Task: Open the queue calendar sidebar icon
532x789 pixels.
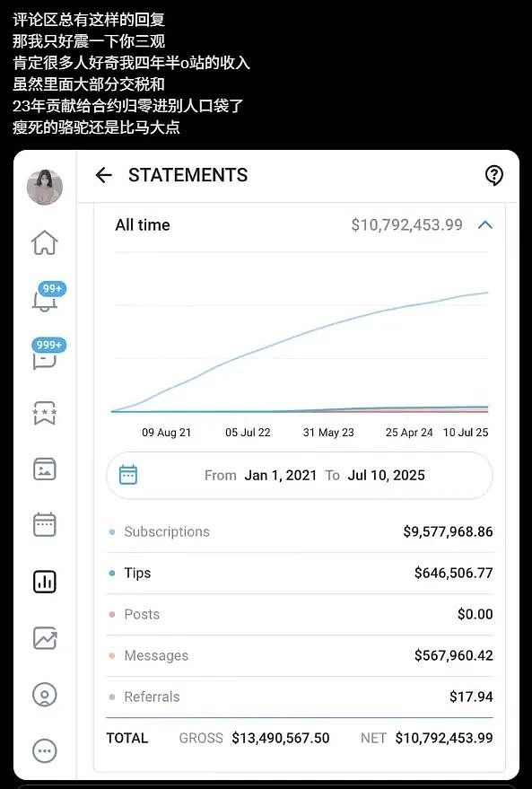Action: pos(45,525)
